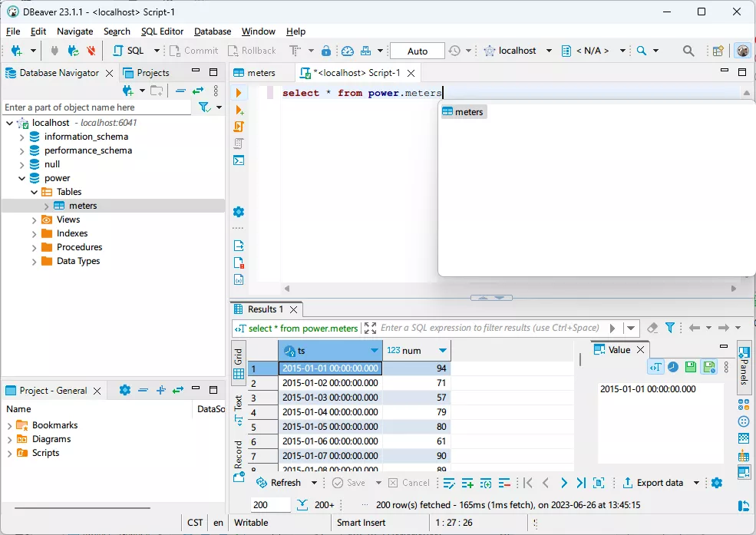Open the Auto transaction mode dropdown
The image size is (756, 535).
pos(417,51)
